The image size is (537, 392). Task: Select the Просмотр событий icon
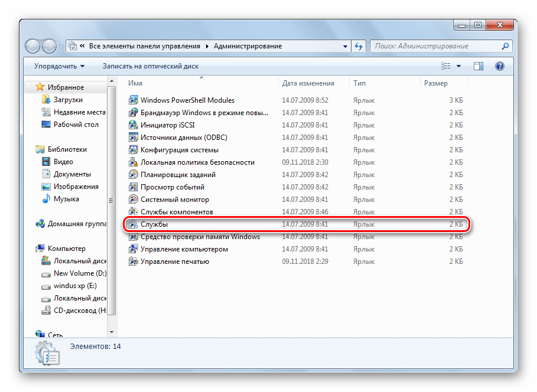[133, 187]
